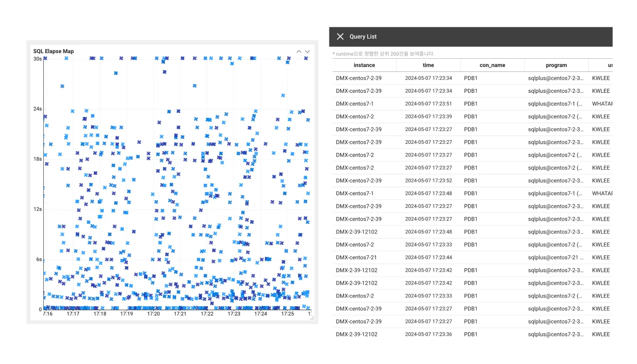The width and height of the screenshot is (637, 364).
Task: Click the time cell 2024-05-07 17:23:36
Action: coord(429,334)
